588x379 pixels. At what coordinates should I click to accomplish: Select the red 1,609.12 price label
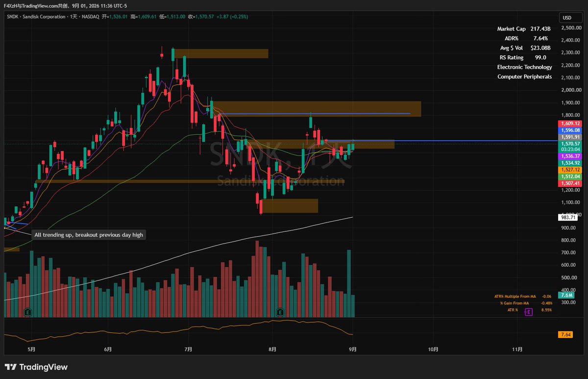click(x=570, y=124)
